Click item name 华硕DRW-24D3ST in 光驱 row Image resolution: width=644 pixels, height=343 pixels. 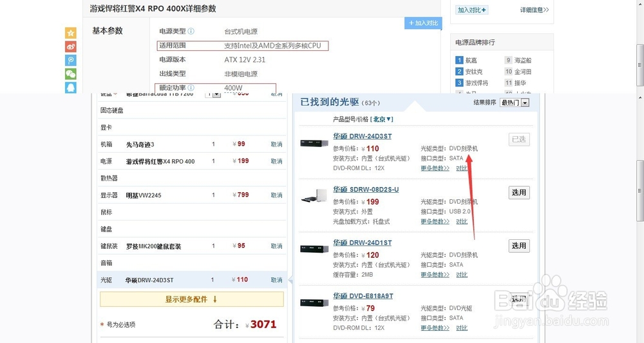click(x=149, y=280)
